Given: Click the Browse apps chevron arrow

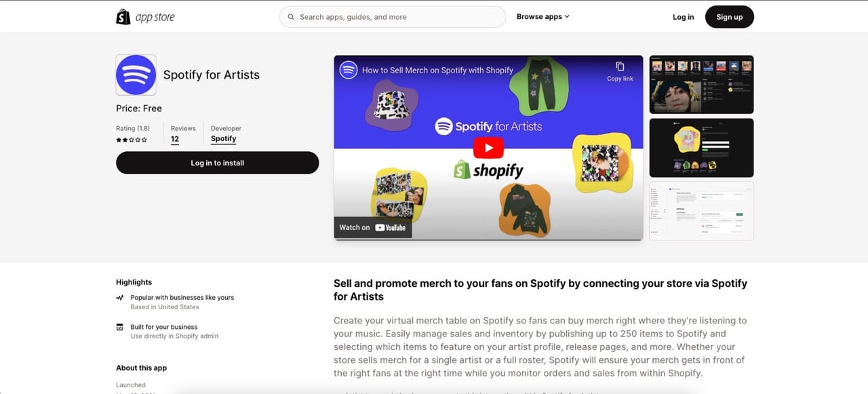Looking at the screenshot, I should [x=567, y=17].
